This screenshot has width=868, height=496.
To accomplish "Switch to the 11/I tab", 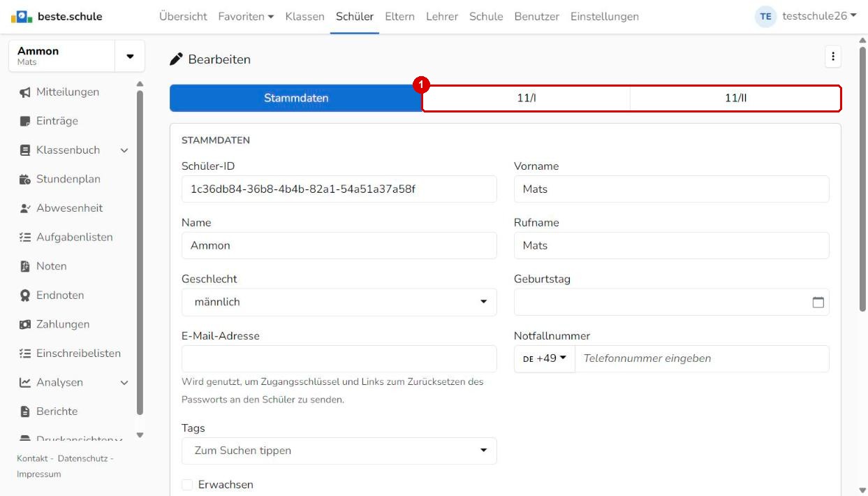I will click(x=527, y=98).
